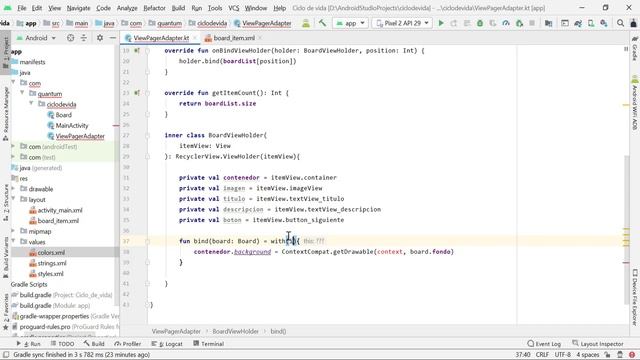Open the Gradle side panel
Screen dimensions: 640x360
pyautogui.click(x=635, y=48)
